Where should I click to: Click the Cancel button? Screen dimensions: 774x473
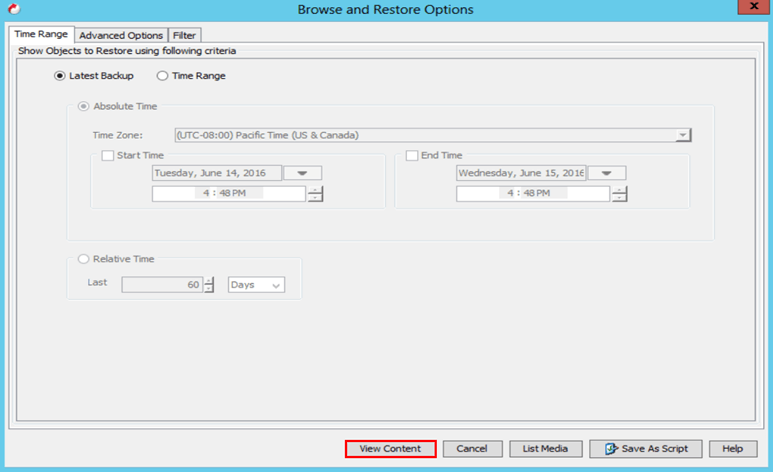click(472, 449)
